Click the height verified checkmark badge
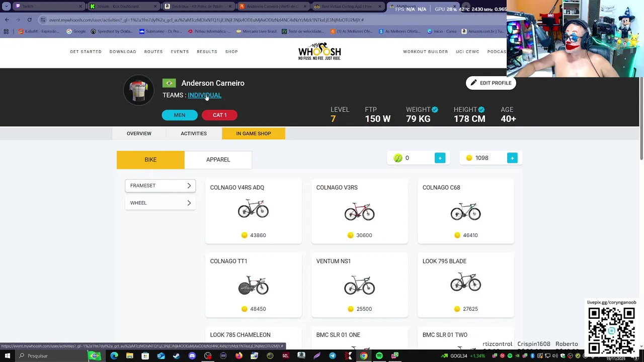The width and height of the screenshot is (644, 362). 481,110
